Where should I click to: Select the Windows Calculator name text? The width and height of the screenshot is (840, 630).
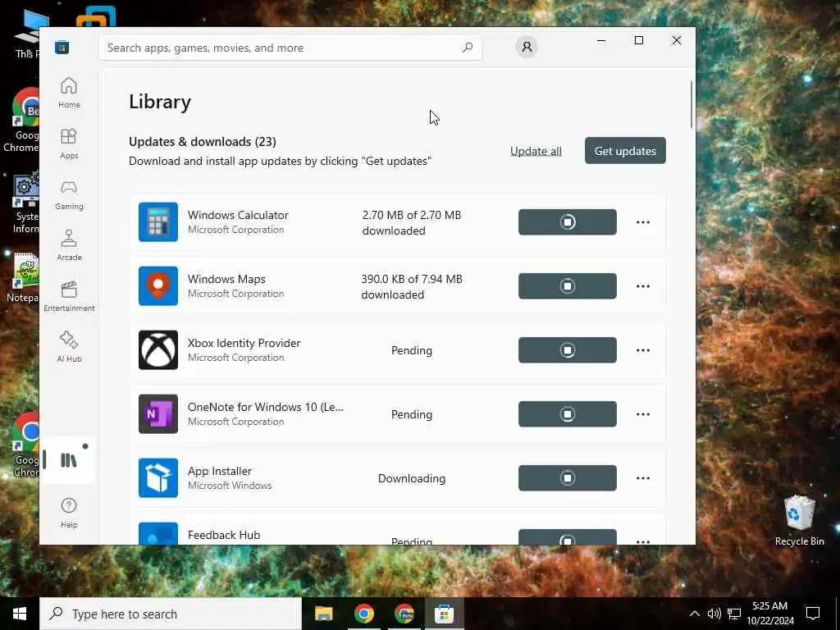238,215
